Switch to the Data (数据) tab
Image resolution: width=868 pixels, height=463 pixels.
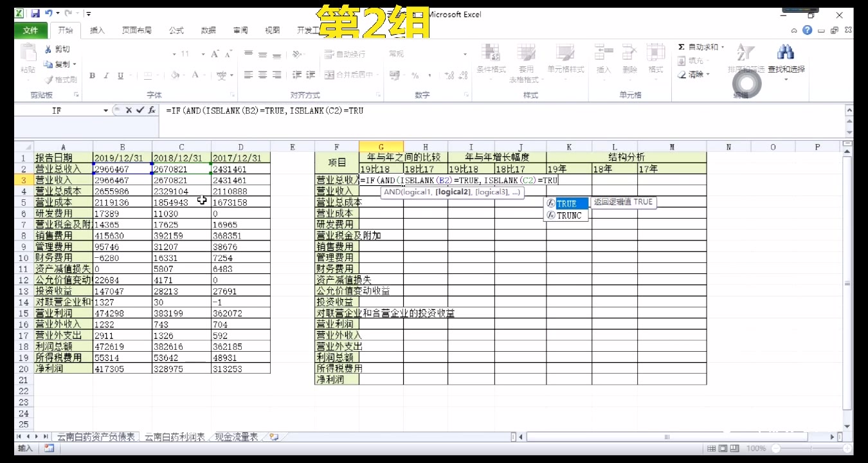208,30
